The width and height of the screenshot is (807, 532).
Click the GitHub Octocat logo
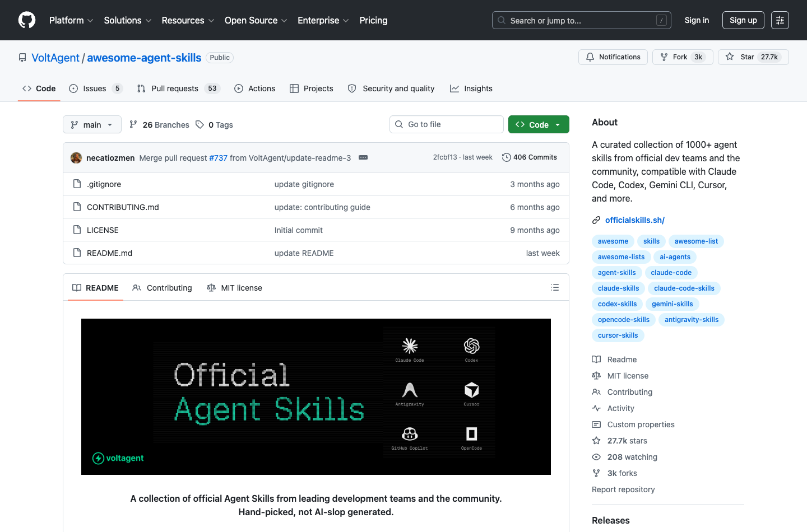(x=27, y=20)
